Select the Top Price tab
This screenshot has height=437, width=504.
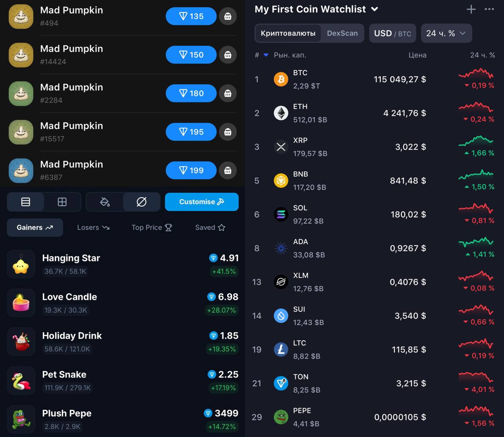pos(152,228)
